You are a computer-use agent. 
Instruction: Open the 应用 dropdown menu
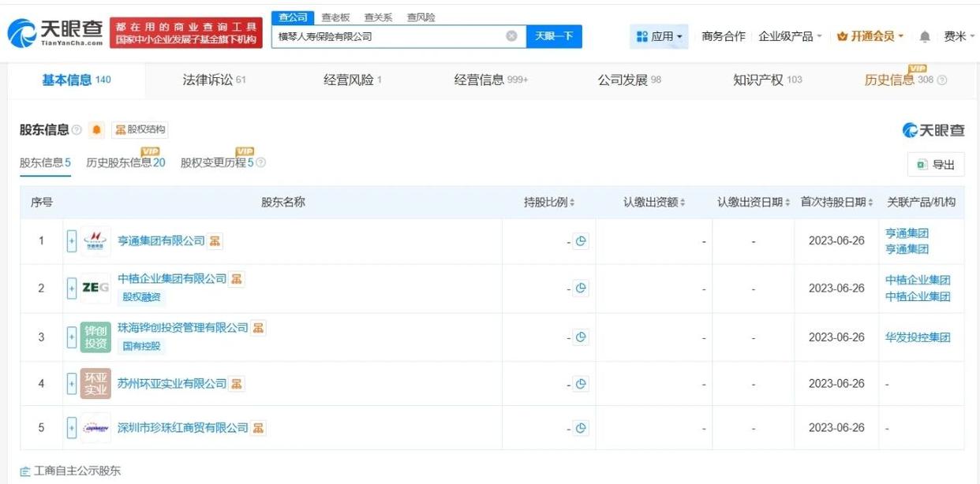click(660, 36)
